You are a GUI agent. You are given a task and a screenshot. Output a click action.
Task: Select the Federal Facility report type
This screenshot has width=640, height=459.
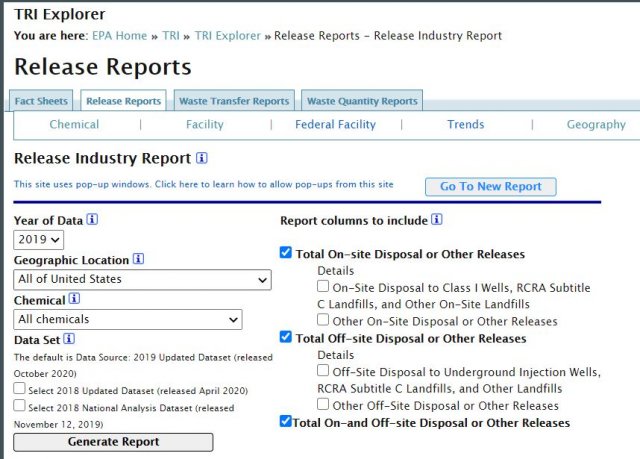click(335, 125)
